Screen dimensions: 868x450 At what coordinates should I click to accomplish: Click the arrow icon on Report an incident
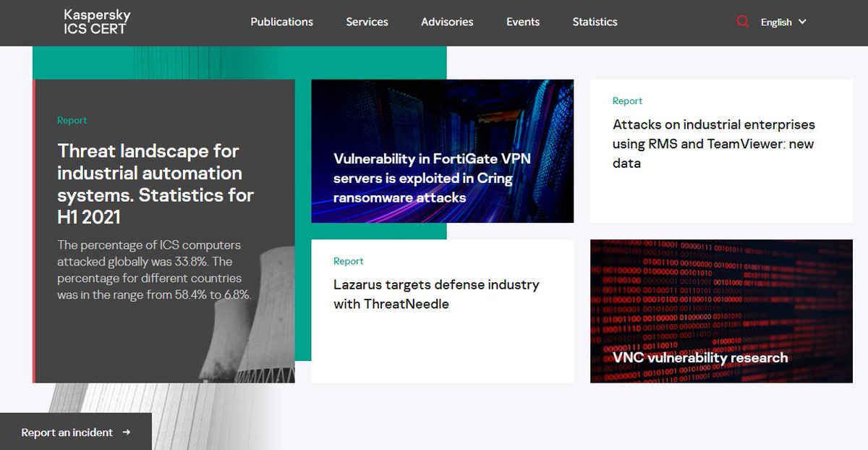coord(127,432)
